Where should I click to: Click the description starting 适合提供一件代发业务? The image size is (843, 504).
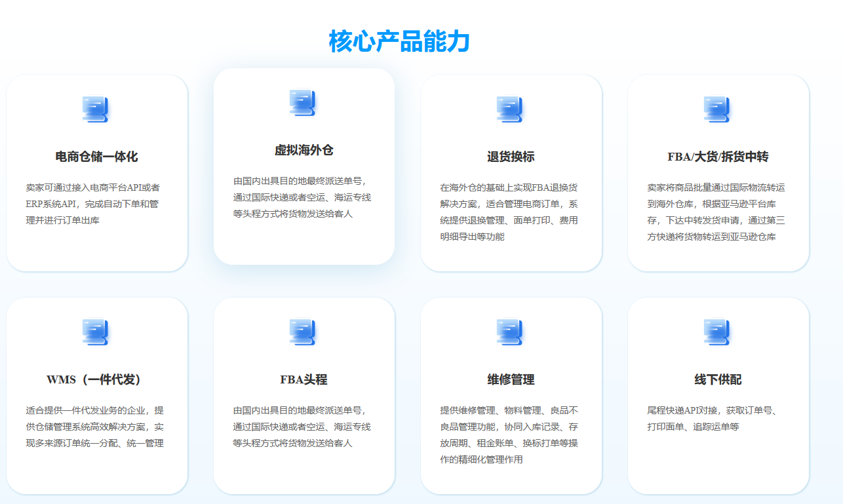[95, 427]
